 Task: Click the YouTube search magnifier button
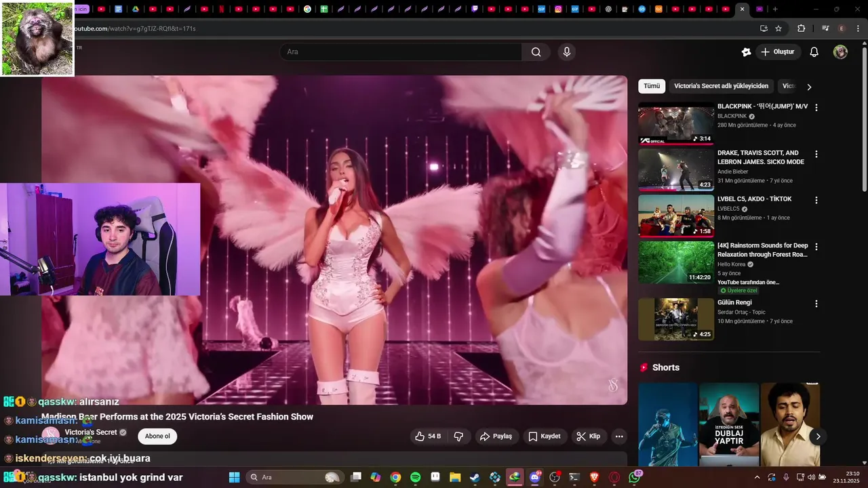[536, 52]
